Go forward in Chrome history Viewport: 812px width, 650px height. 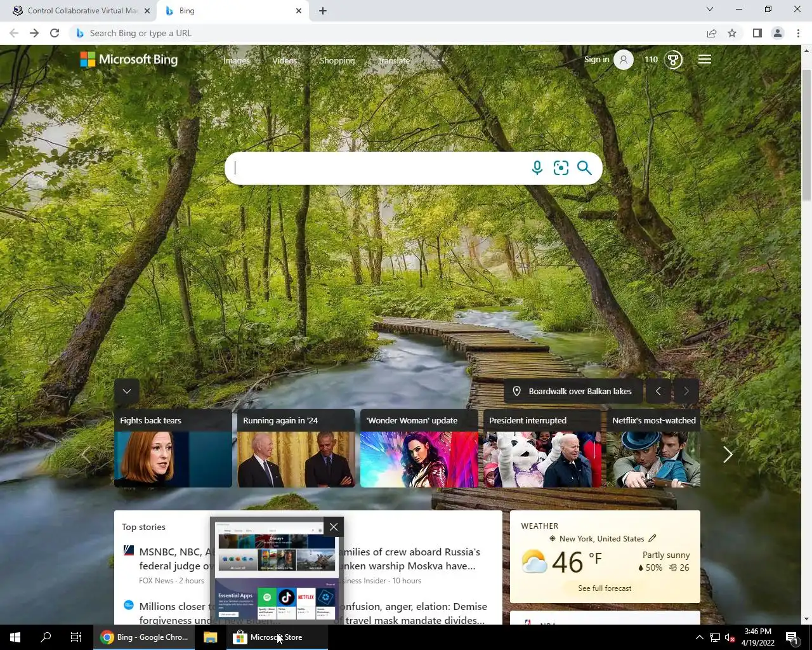pos(34,33)
